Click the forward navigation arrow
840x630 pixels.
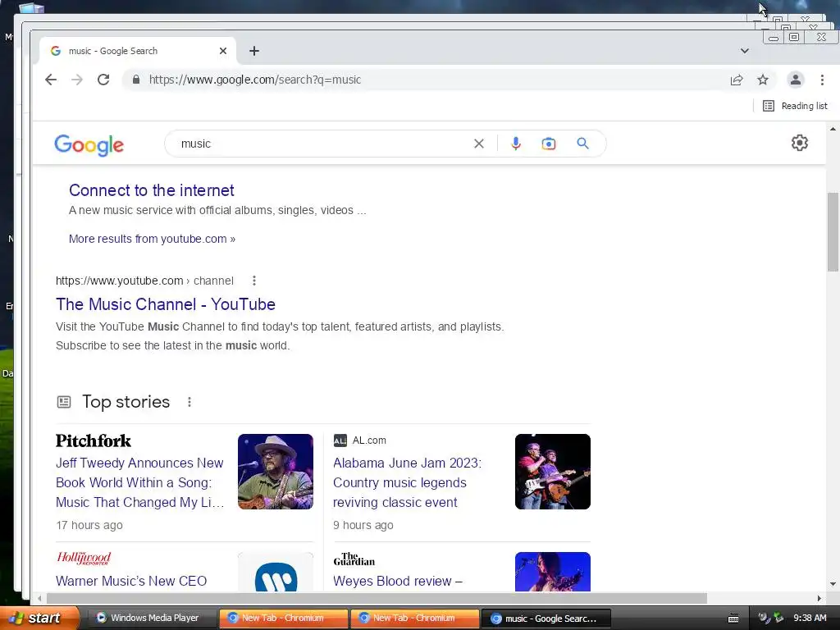pos(77,80)
